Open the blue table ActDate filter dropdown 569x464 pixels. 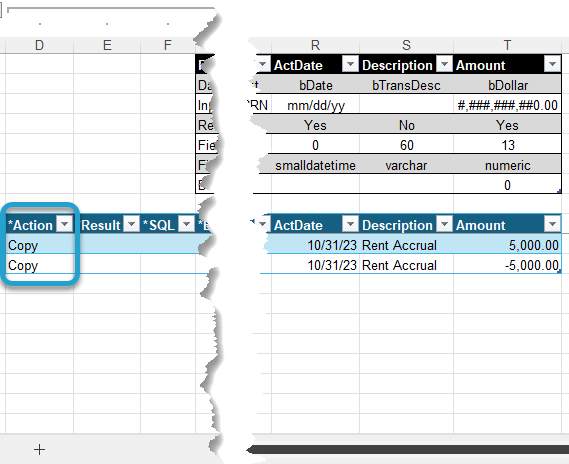click(x=350, y=225)
